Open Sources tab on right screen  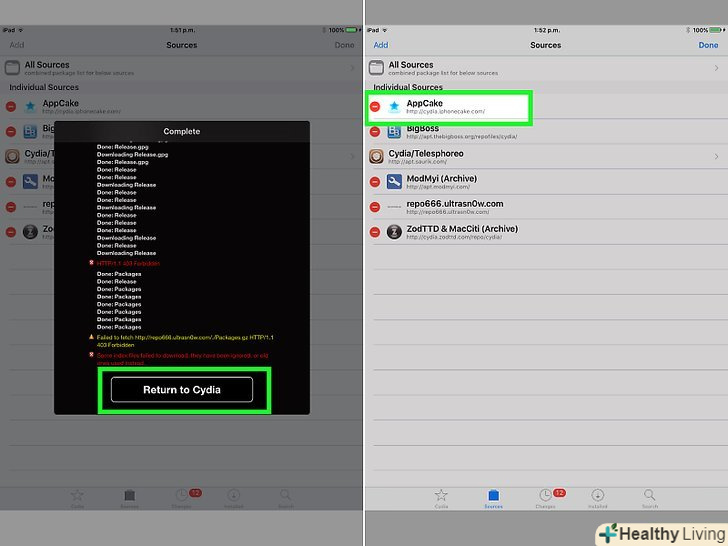click(x=493, y=499)
